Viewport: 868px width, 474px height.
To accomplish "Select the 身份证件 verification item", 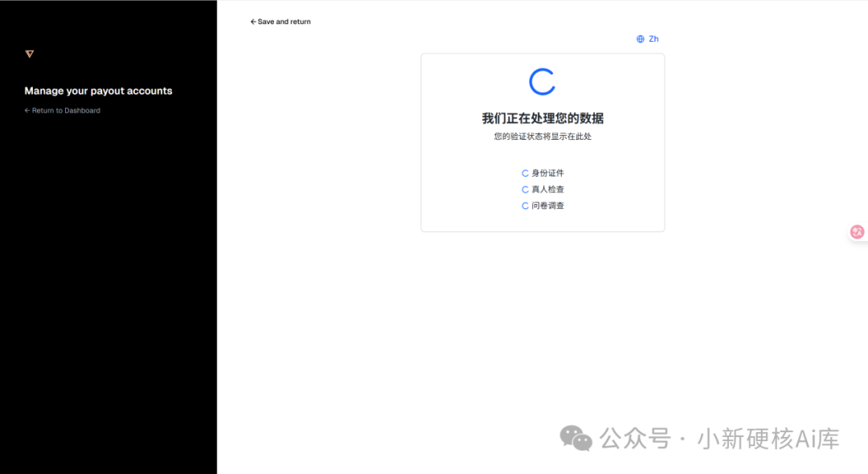I will pos(546,173).
